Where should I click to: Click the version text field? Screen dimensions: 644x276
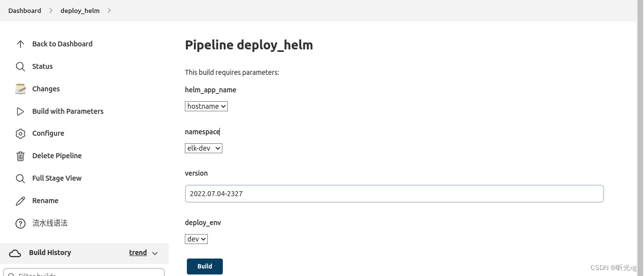(x=394, y=194)
